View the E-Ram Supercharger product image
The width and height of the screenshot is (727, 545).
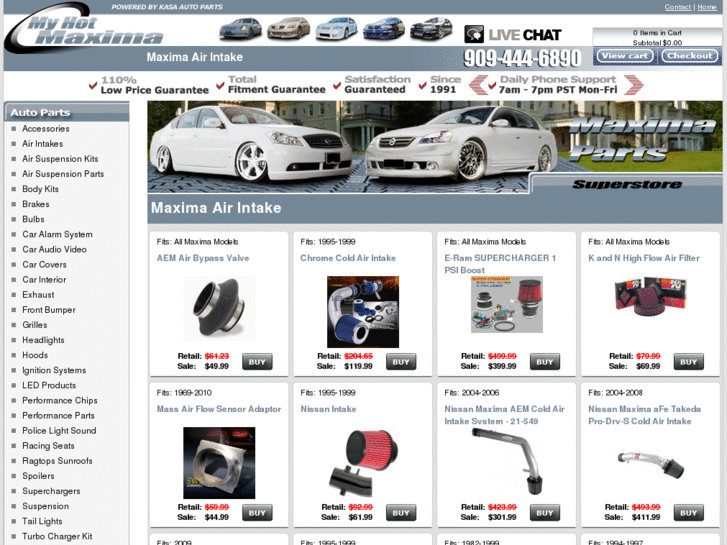[507, 305]
